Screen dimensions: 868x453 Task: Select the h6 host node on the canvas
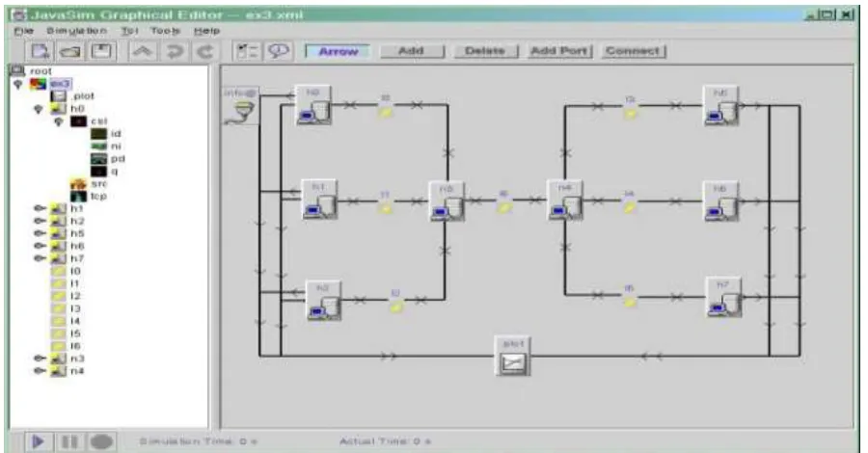pos(720,201)
